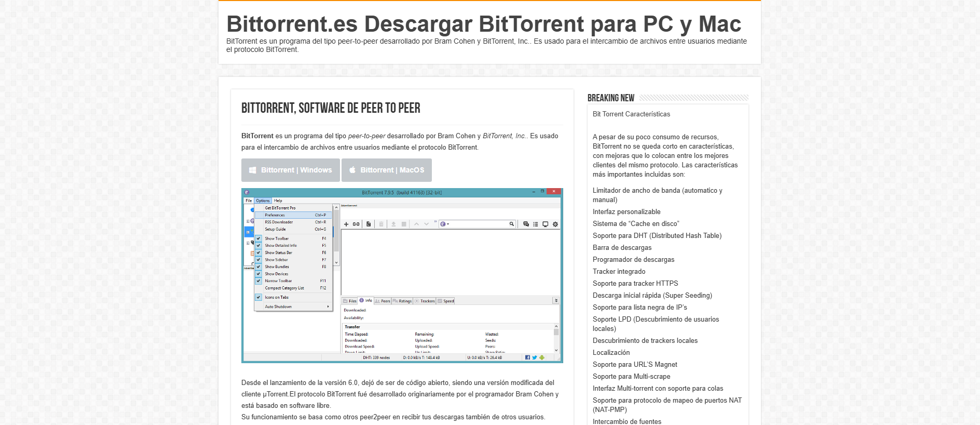Image resolution: width=980 pixels, height=425 pixels.
Task: Toggle the Icons on Tabs checkmark
Action: click(258, 297)
